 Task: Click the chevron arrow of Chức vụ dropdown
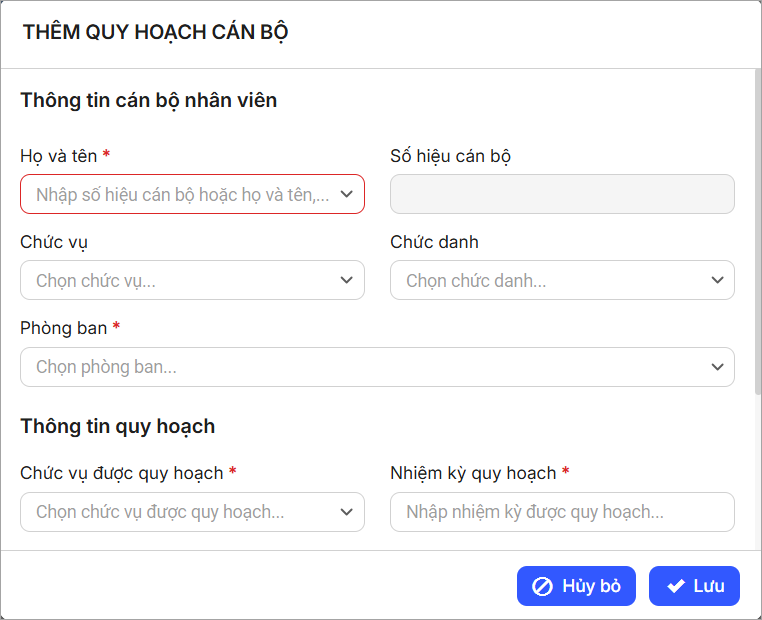[x=347, y=280]
